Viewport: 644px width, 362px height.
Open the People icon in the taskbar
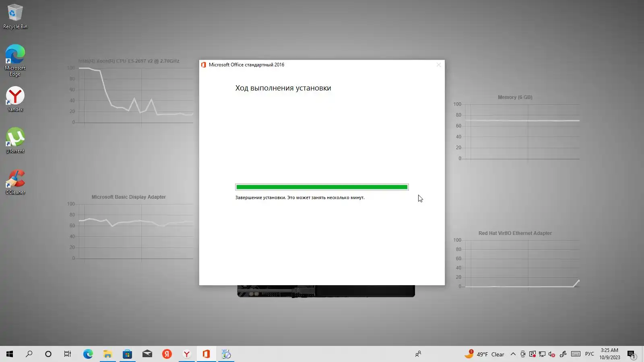click(418, 354)
